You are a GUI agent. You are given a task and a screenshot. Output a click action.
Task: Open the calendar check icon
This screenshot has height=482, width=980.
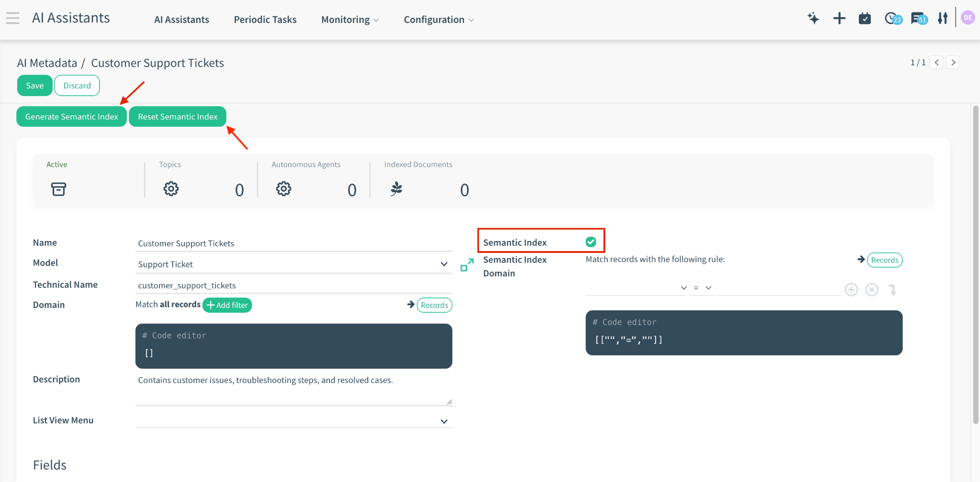865,19
